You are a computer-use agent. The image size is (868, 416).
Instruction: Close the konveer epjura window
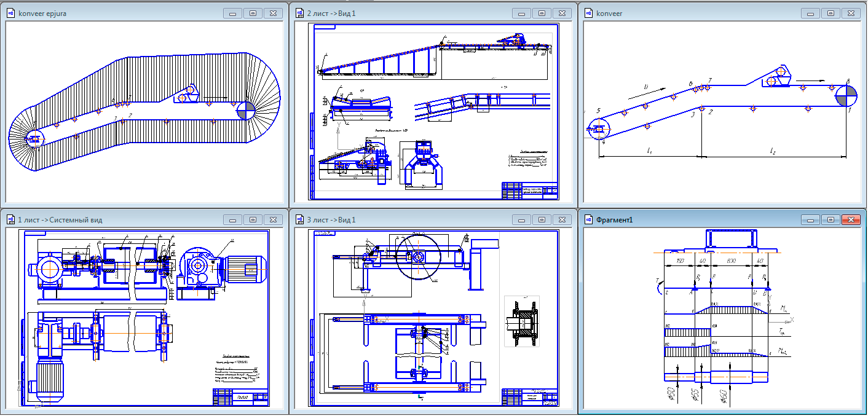[x=272, y=13]
